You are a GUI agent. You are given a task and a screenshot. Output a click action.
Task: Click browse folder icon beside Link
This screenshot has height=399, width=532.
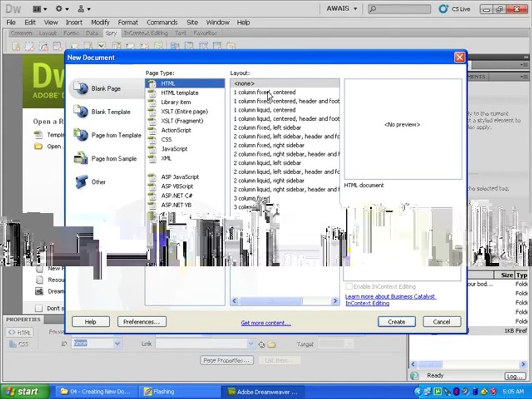point(271,345)
